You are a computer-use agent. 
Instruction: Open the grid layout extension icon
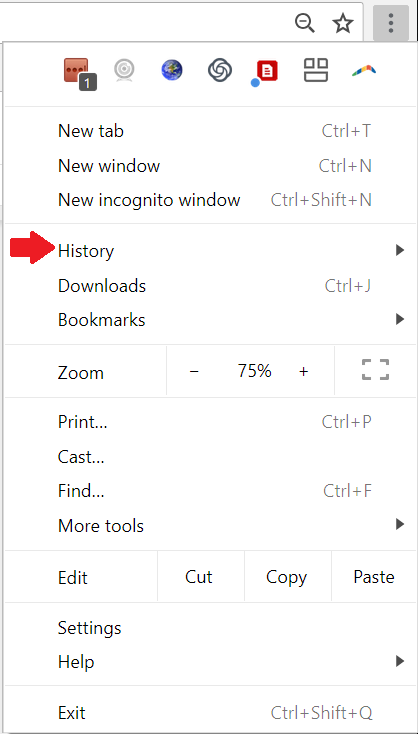point(316,70)
